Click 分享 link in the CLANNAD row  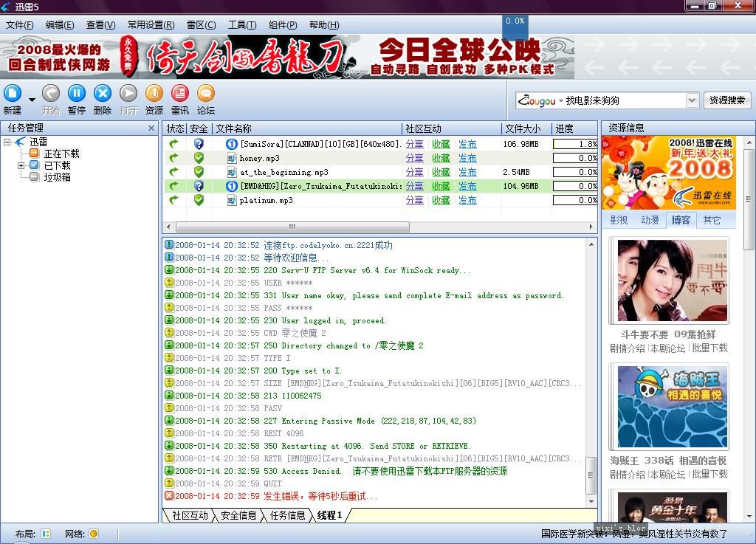pos(415,144)
